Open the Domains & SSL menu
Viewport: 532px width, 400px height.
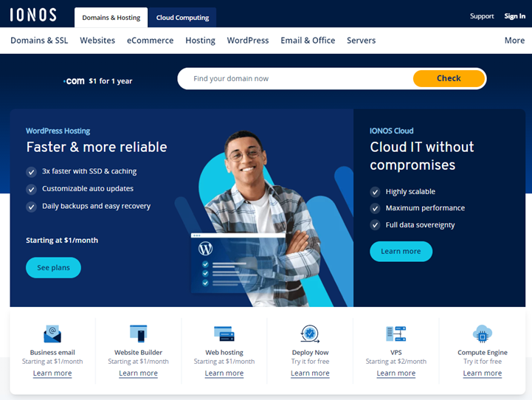coord(39,41)
